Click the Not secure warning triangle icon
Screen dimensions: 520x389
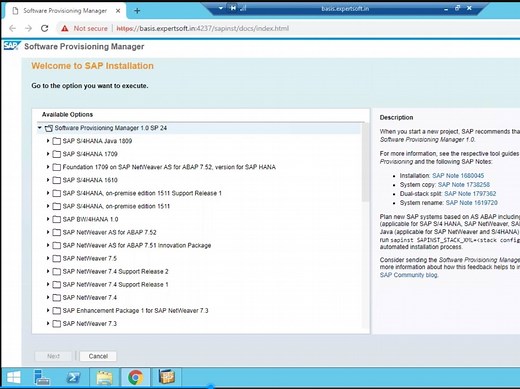(x=65, y=28)
